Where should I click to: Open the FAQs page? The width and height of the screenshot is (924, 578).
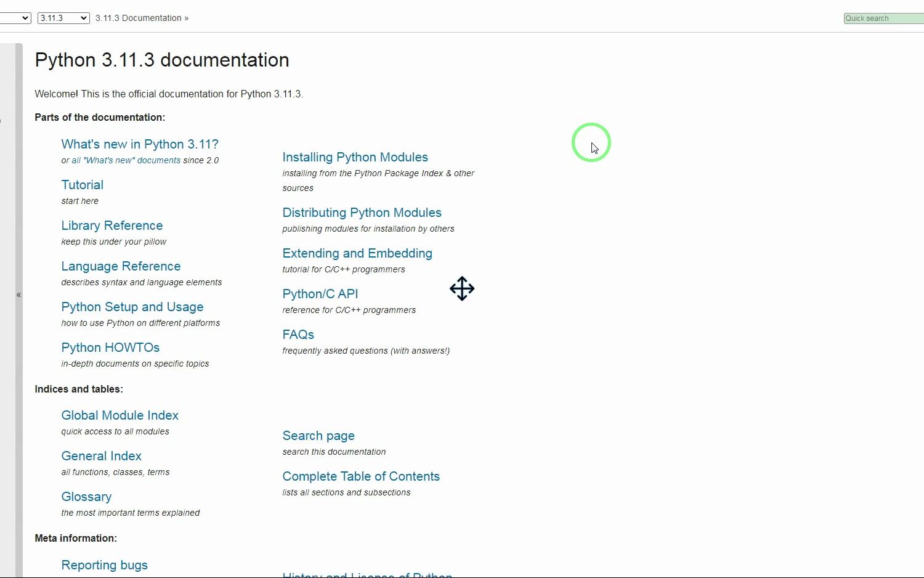click(x=298, y=335)
